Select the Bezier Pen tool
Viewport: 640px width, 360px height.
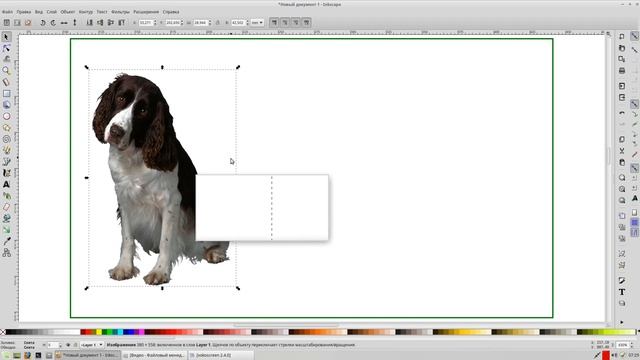[7, 162]
